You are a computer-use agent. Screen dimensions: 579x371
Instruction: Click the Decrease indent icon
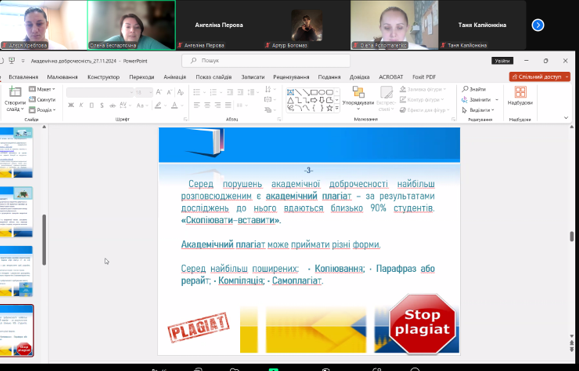(230, 92)
